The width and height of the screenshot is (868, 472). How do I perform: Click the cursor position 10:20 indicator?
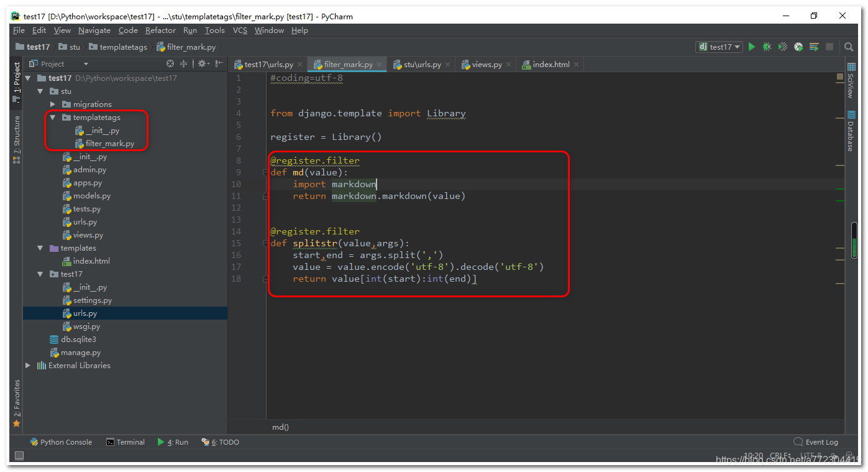(x=754, y=456)
